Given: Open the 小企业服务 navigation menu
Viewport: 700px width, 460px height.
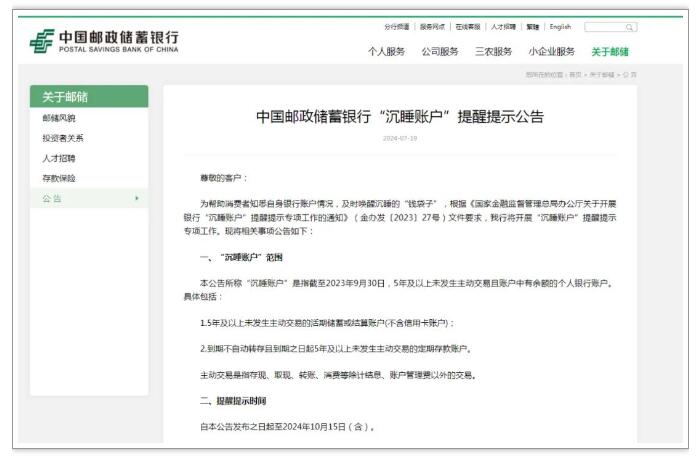Looking at the screenshot, I should [x=551, y=52].
